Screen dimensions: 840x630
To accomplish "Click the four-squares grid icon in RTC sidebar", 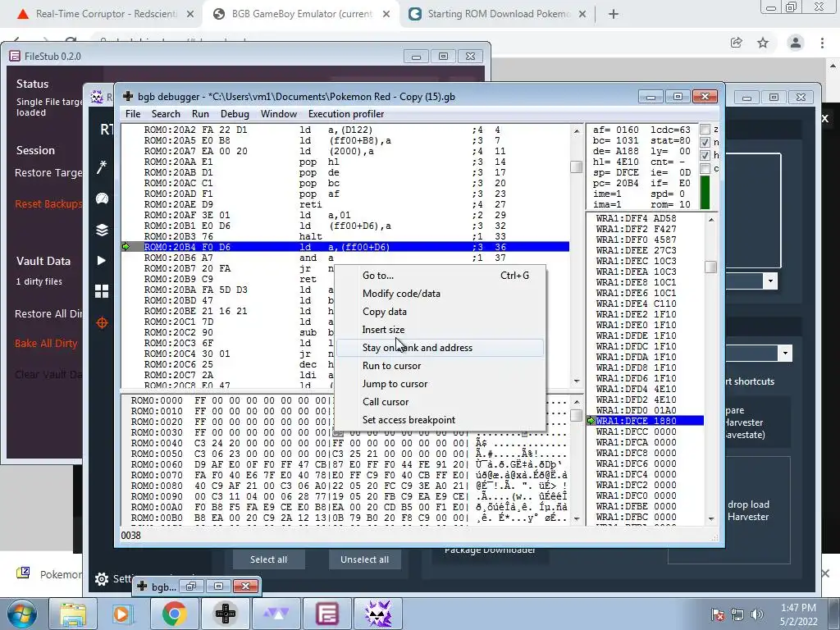I will pos(102,291).
